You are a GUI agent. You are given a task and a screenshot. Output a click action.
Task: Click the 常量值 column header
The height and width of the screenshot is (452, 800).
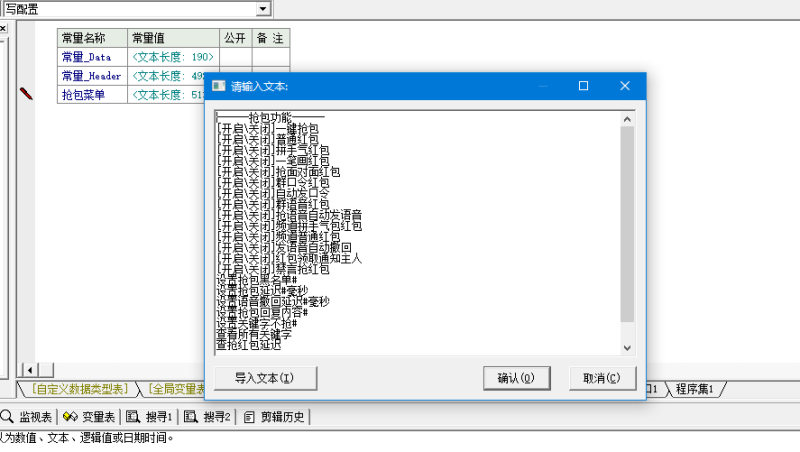(x=173, y=38)
